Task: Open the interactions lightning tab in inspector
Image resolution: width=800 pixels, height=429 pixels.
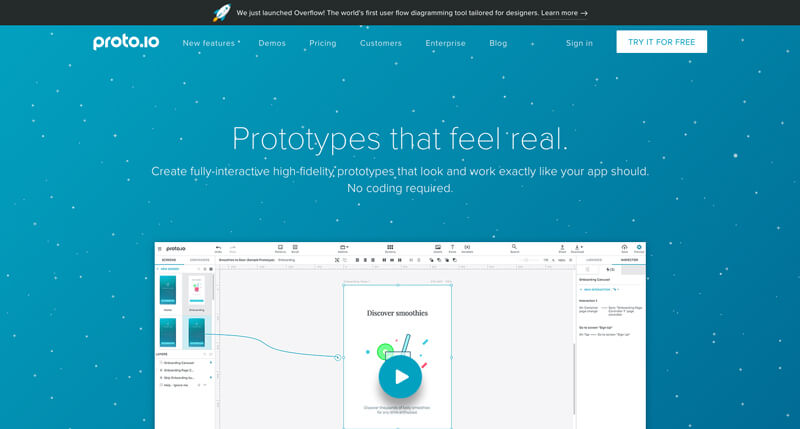Action: [x=610, y=269]
